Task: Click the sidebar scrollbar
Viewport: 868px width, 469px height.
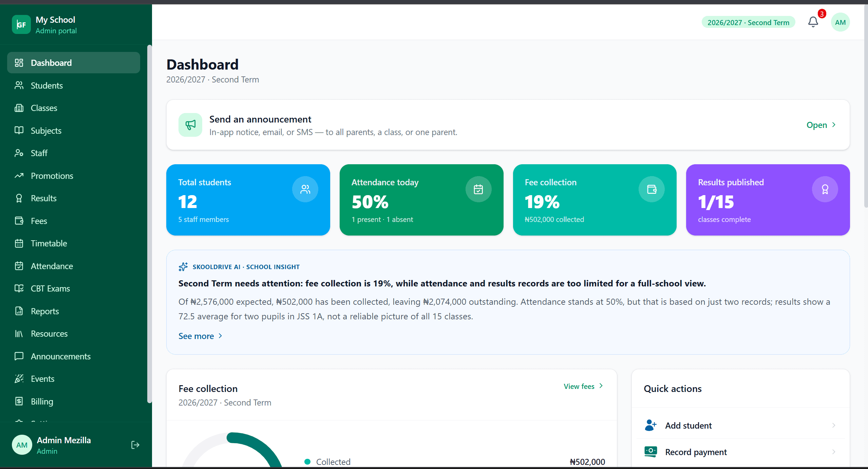Action: [149, 224]
